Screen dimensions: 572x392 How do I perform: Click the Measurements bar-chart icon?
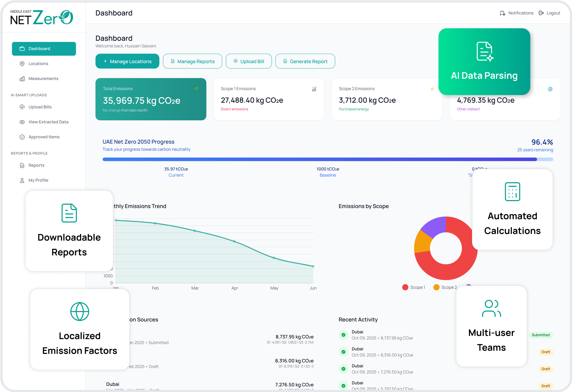tap(22, 79)
